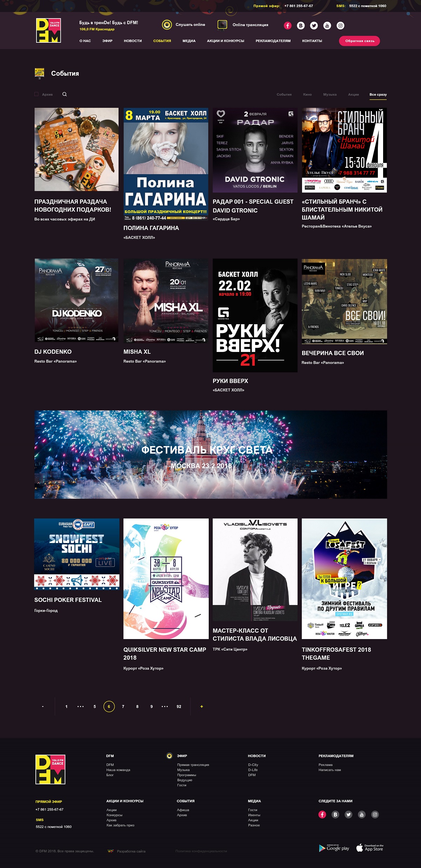Go to the next page with the plus

pyautogui.click(x=201, y=706)
